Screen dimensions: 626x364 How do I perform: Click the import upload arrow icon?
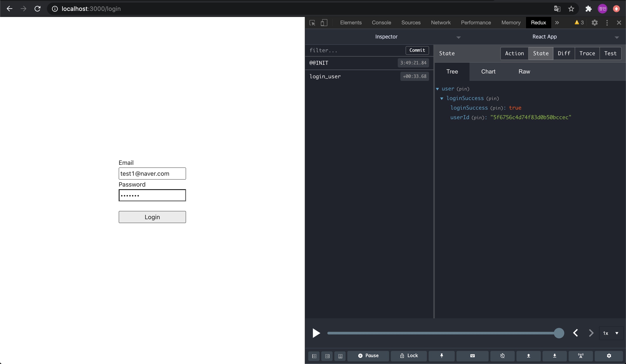528,356
